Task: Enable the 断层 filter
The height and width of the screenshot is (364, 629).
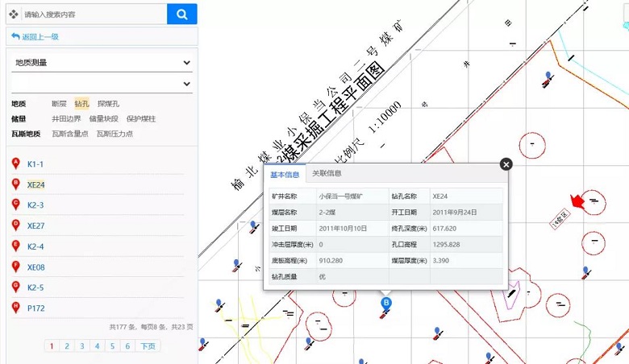Action: (x=59, y=104)
